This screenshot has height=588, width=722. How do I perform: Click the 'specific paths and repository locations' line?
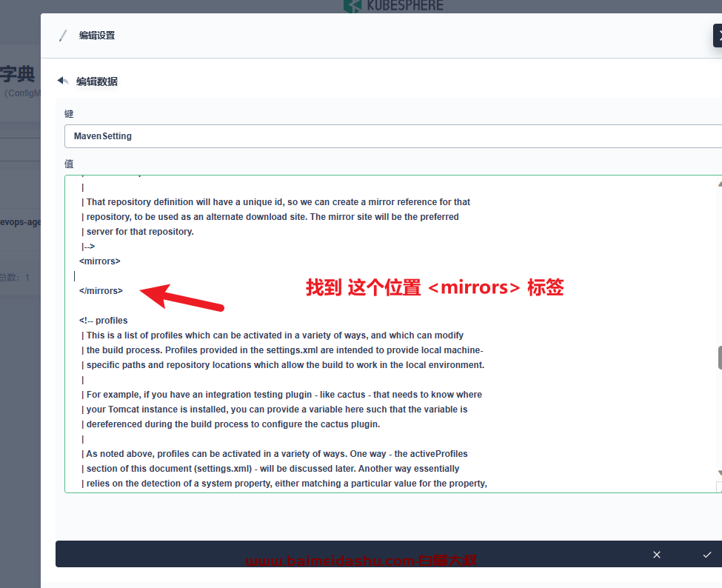(x=283, y=365)
